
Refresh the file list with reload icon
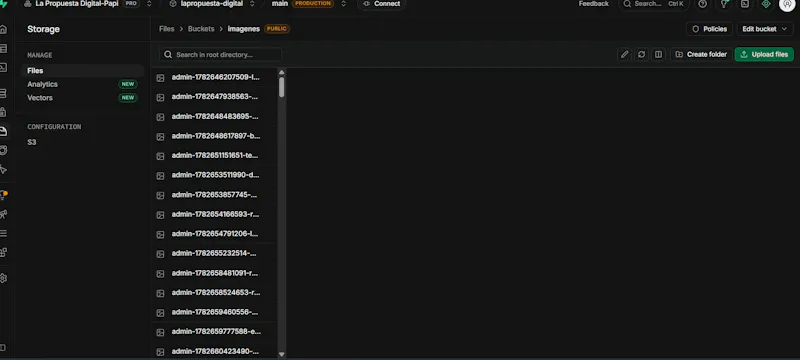tap(641, 54)
